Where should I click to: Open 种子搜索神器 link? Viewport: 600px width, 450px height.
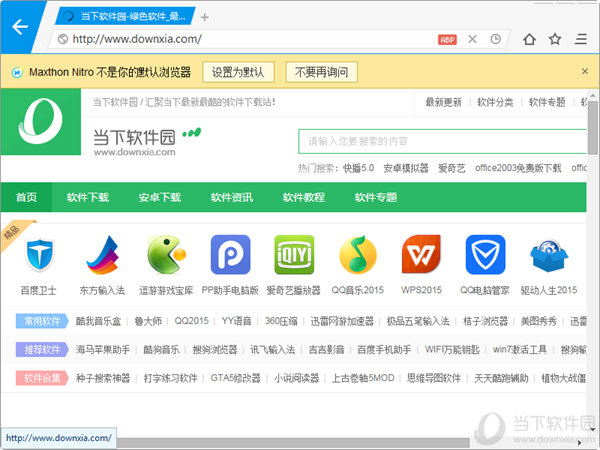(103, 378)
